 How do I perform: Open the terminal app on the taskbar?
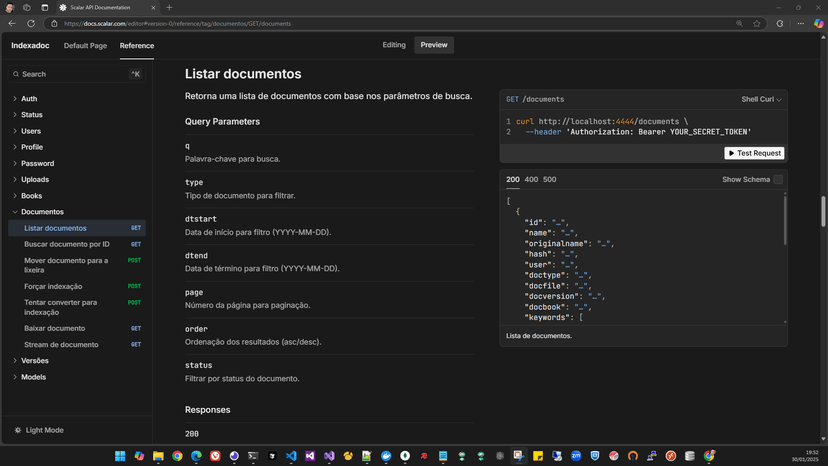[253, 455]
